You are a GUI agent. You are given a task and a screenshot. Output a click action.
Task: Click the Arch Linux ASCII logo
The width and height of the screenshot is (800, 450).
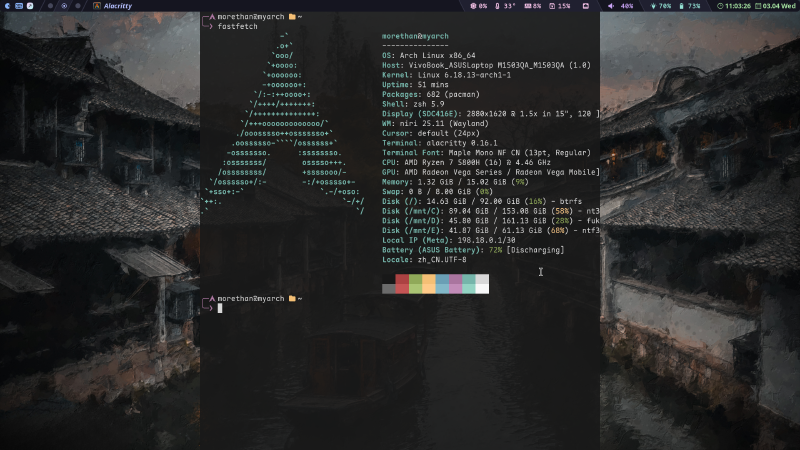(284, 123)
